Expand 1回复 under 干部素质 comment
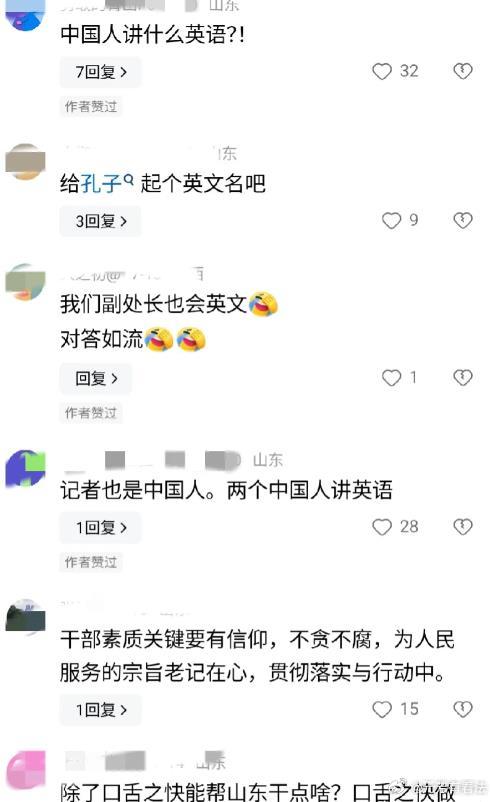The height and width of the screenshot is (802, 493). pyautogui.click(x=100, y=710)
